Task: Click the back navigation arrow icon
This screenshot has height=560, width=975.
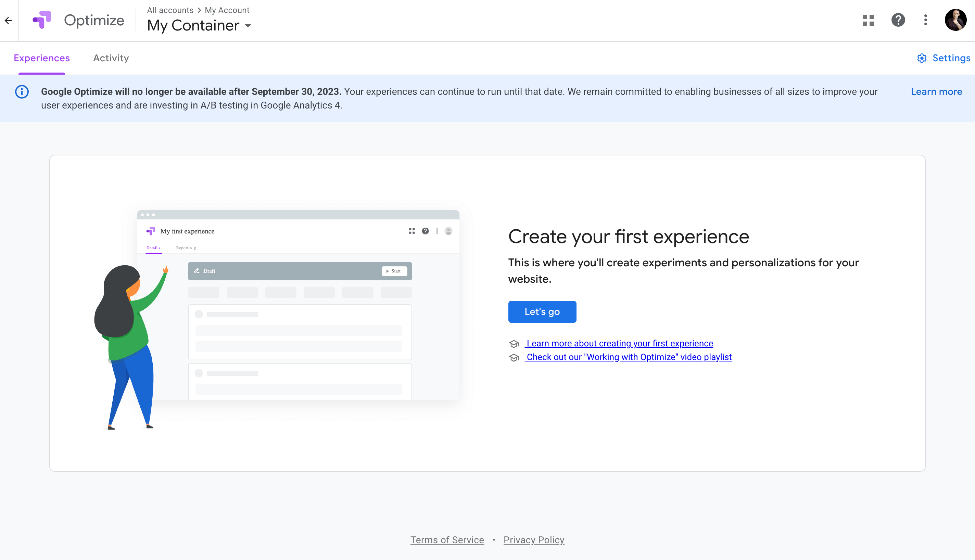Action: click(8, 20)
